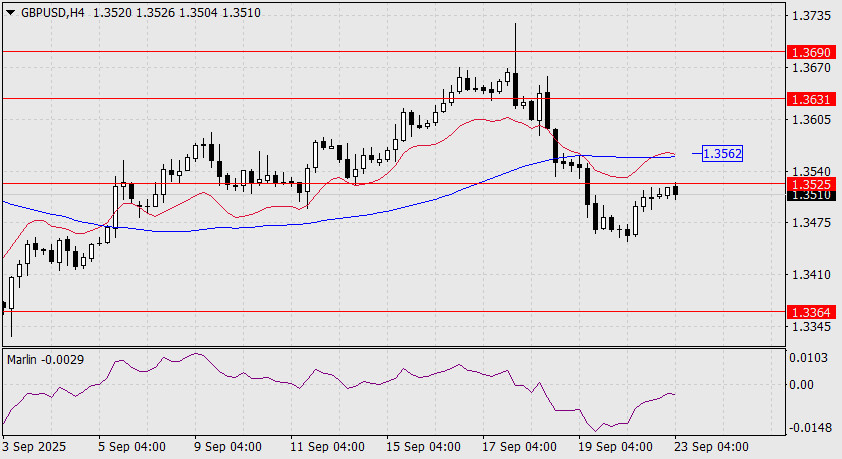Click the -0.0148 oscillator scale value
The image size is (842, 459).
click(x=811, y=427)
